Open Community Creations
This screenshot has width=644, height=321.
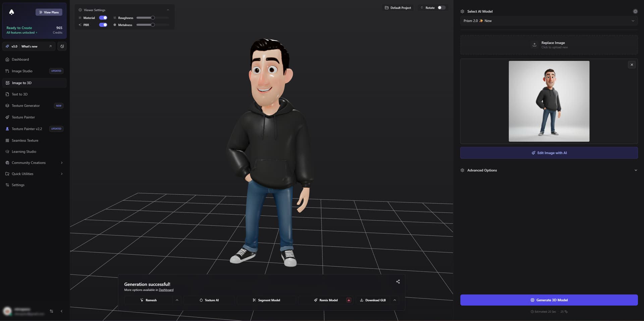point(29,163)
